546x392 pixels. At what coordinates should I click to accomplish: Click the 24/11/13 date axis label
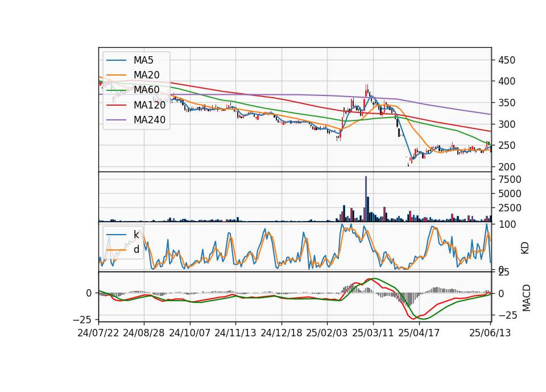pyautogui.click(x=235, y=333)
